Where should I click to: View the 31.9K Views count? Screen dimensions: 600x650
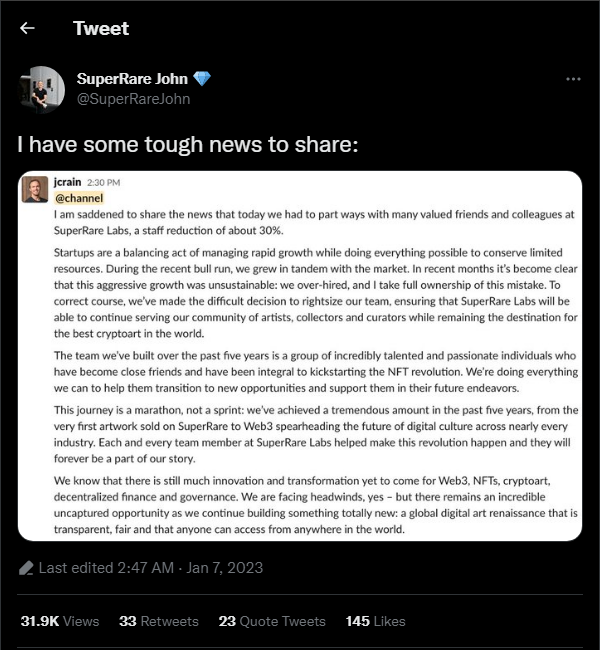click(60, 621)
